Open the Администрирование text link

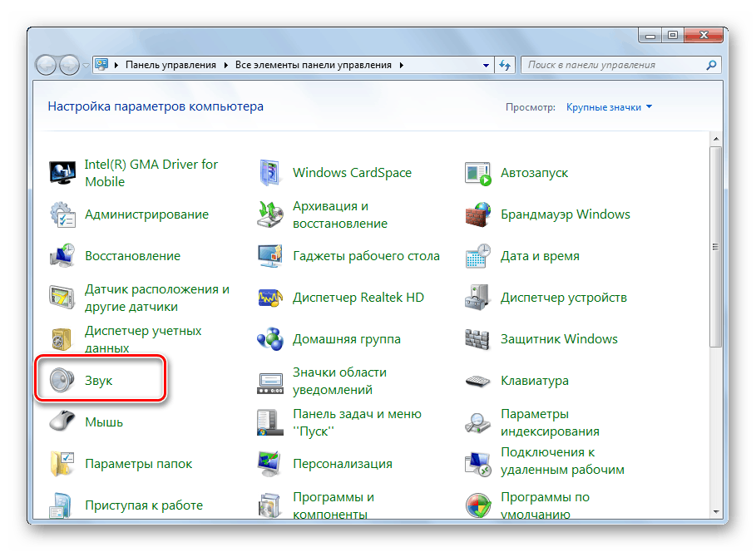click(146, 214)
